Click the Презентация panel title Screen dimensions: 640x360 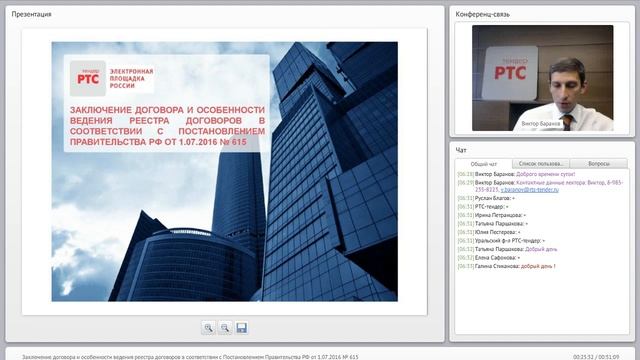[x=31, y=14]
